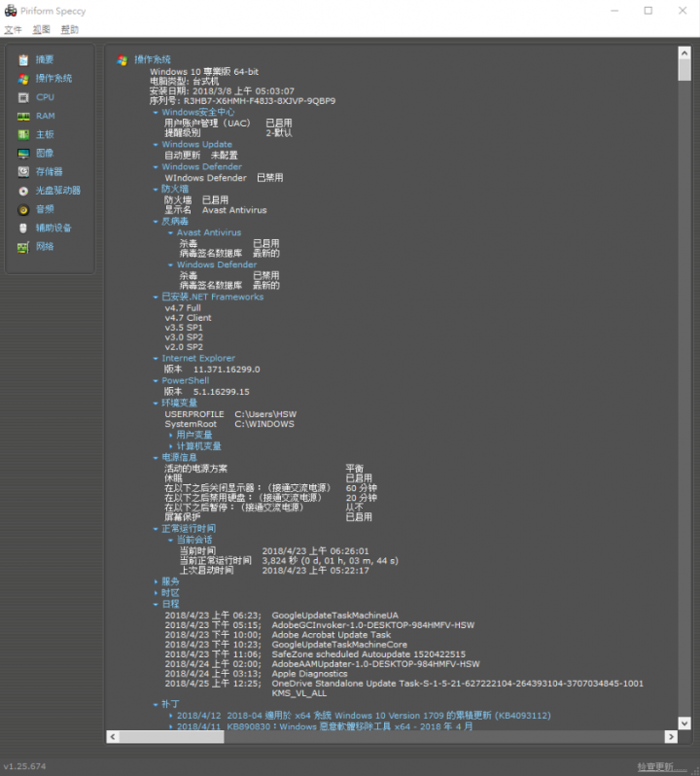Click the vertical scrollbar thumb
The image size is (700, 776).
[x=684, y=70]
